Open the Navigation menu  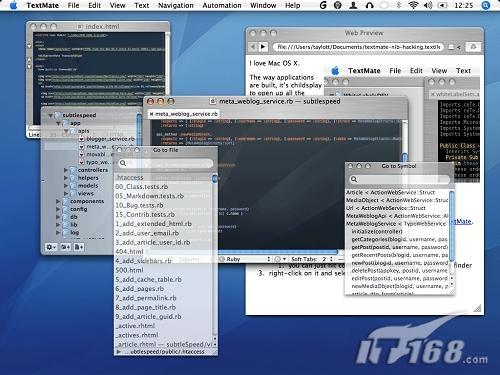click(176, 5)
